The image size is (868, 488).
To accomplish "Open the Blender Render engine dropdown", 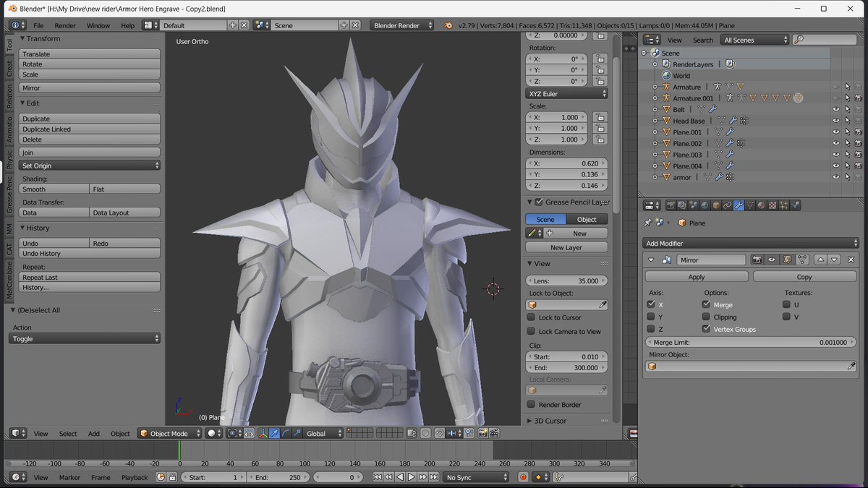I will coord(402,25).
